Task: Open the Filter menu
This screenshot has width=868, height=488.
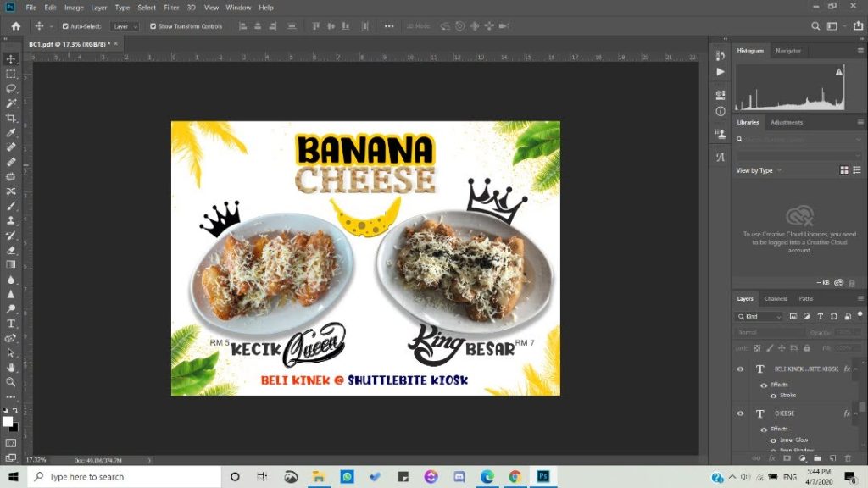Action: tap(171, 8)
